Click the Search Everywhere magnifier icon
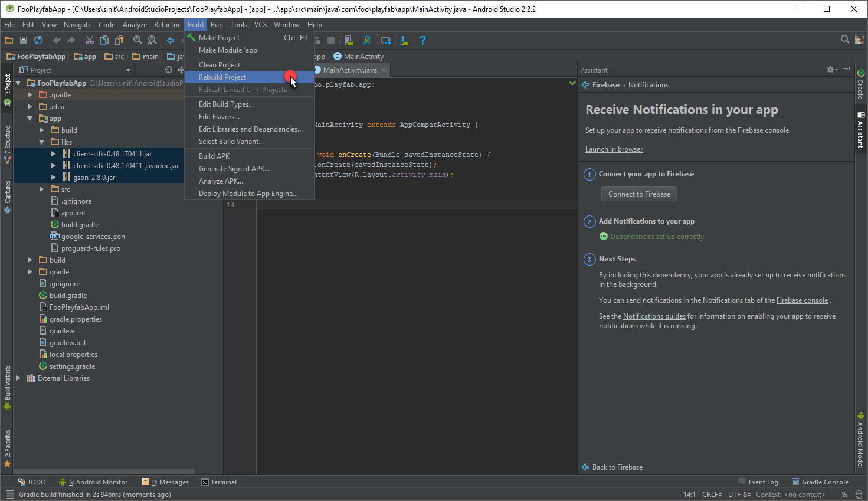This screenshot has width=868, height=501. 845,40
